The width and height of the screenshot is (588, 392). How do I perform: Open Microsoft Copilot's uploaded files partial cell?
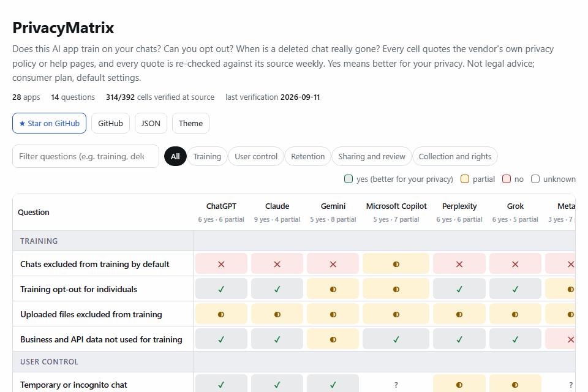(x=396, y=314)
